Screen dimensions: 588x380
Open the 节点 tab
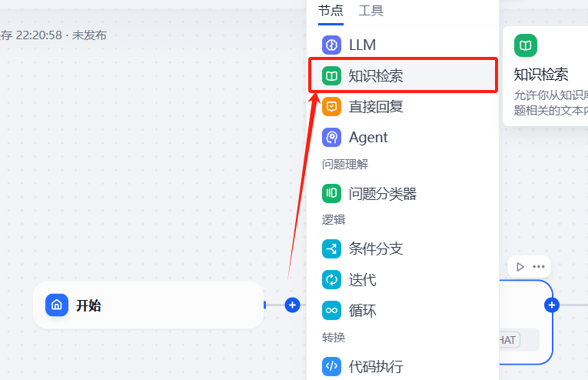pyautogui.click(x=331, y=11)
